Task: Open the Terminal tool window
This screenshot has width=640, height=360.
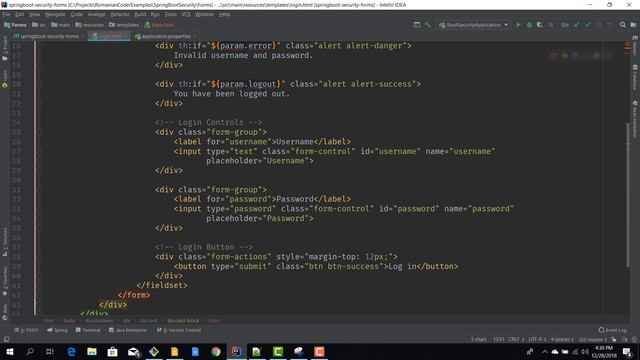Action: tap(88, 330)
